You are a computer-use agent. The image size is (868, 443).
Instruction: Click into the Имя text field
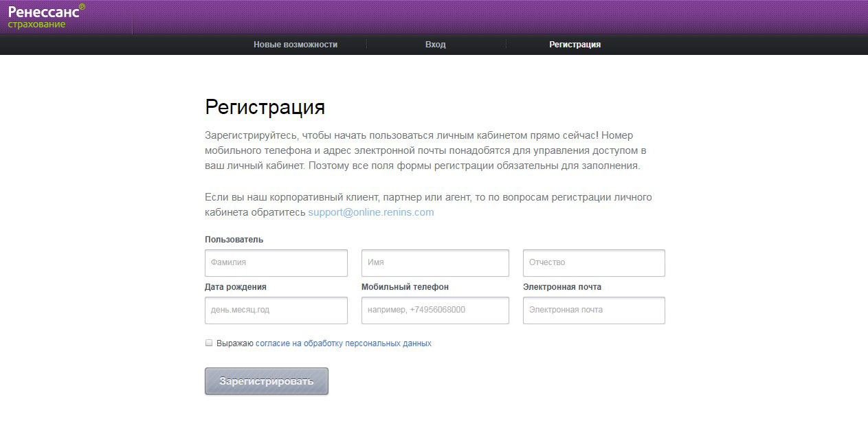(x=435, y=263)
